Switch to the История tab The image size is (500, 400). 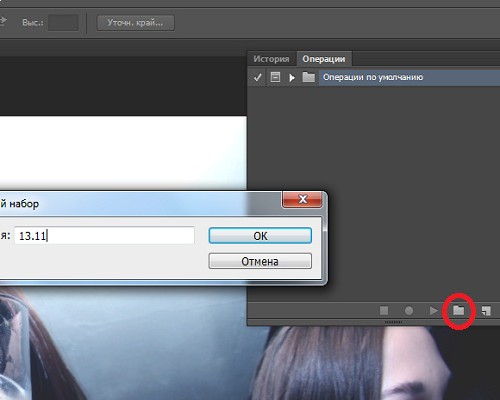click(271, 59)
